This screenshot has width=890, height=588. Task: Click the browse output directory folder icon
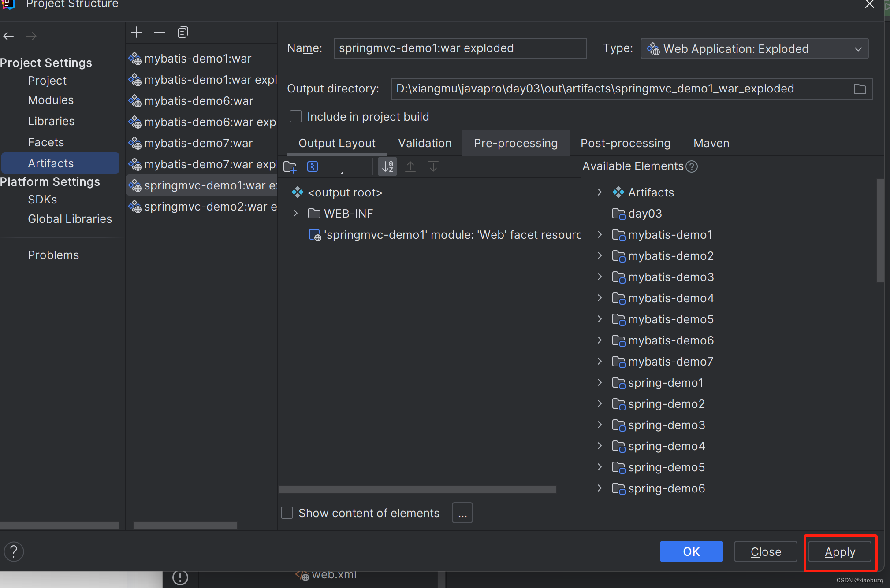click(860, 89)
